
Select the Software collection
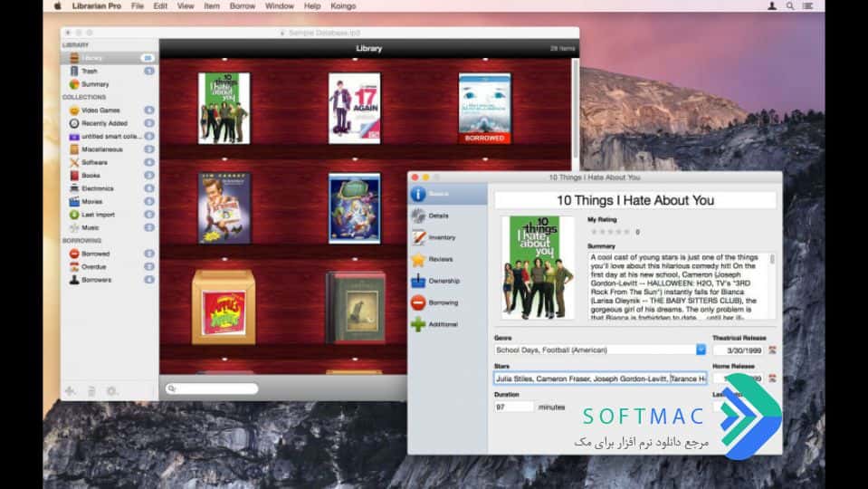109,162
